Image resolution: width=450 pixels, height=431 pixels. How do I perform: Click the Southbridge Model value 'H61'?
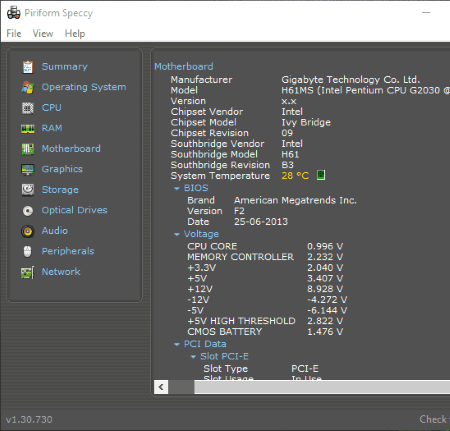[x=290, y=154]
